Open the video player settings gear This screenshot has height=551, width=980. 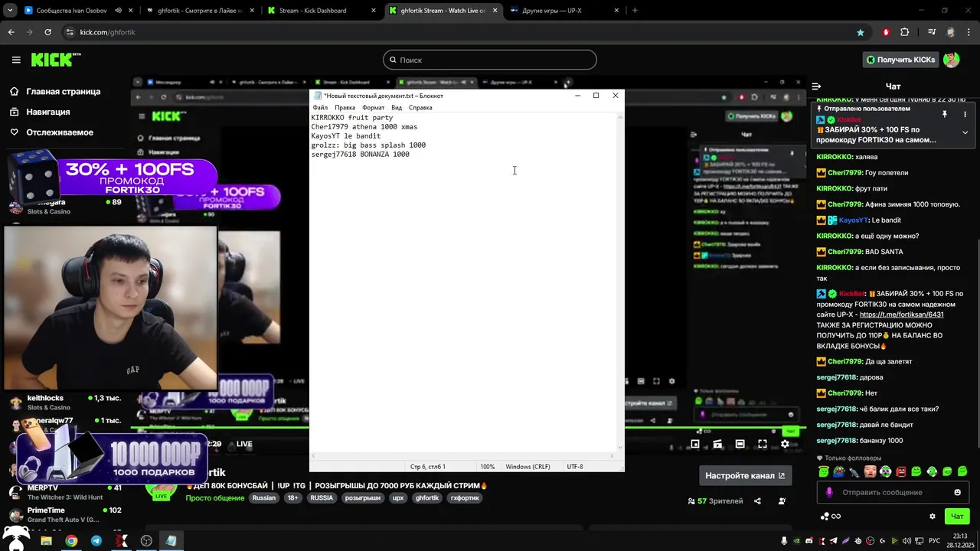(x=785, y=444)
